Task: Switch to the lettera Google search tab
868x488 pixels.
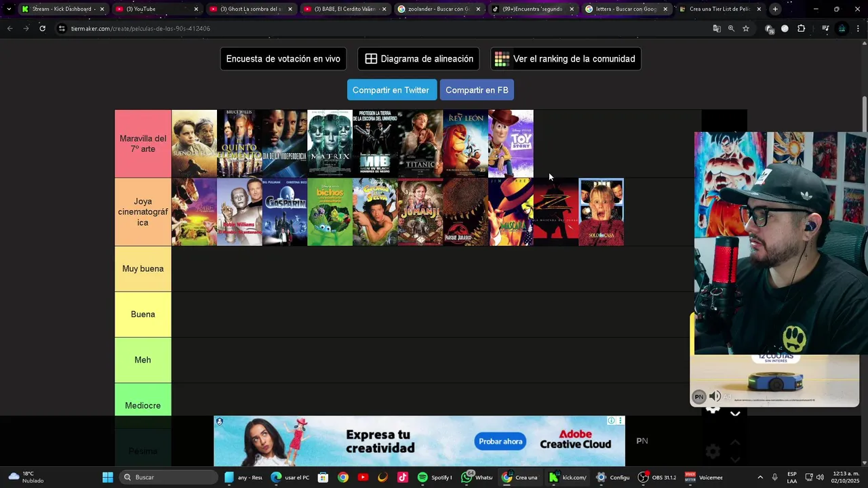Action: pos(627,9)
